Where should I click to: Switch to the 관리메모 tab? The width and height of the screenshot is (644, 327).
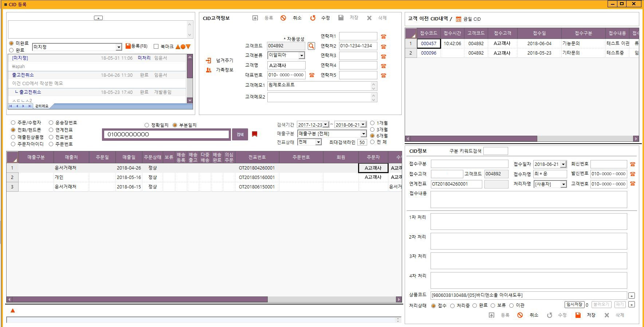tap(42, 106)
